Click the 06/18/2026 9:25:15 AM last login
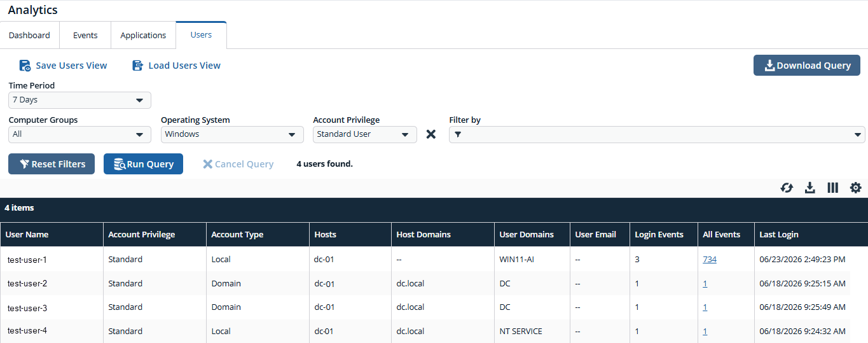868x343 pixels. pos(803,283)
